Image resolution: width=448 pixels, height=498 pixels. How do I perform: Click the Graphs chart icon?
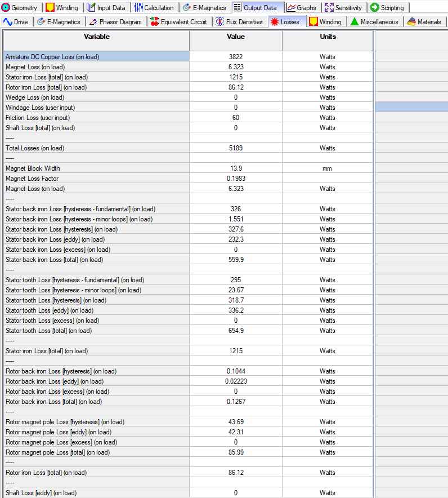(290, 7)
